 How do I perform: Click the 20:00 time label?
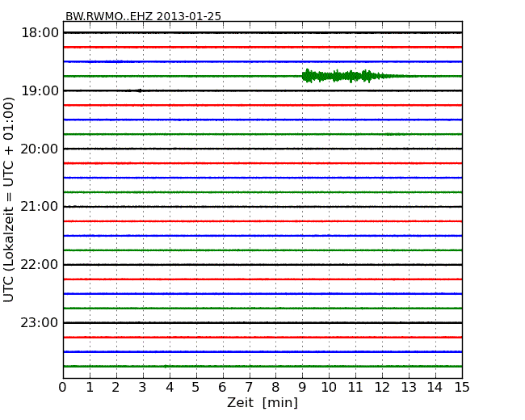(40, 149)
